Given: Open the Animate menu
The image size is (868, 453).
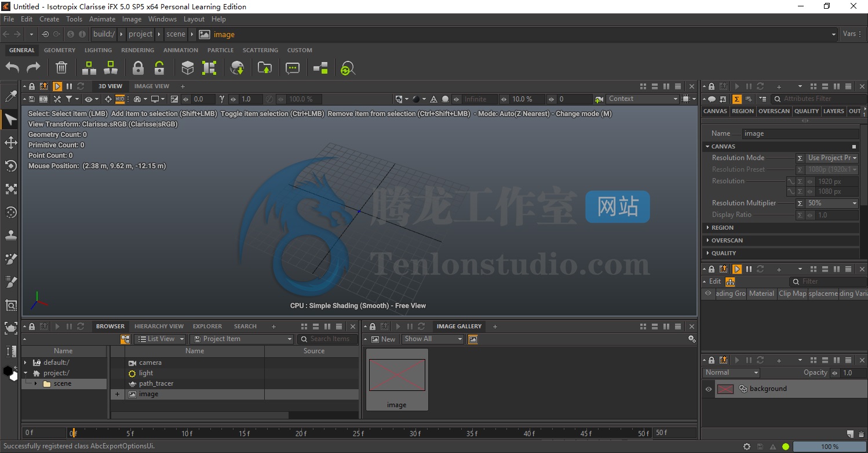Looking at the screenshot, I should pyautogui.click(x=102, y=19).
